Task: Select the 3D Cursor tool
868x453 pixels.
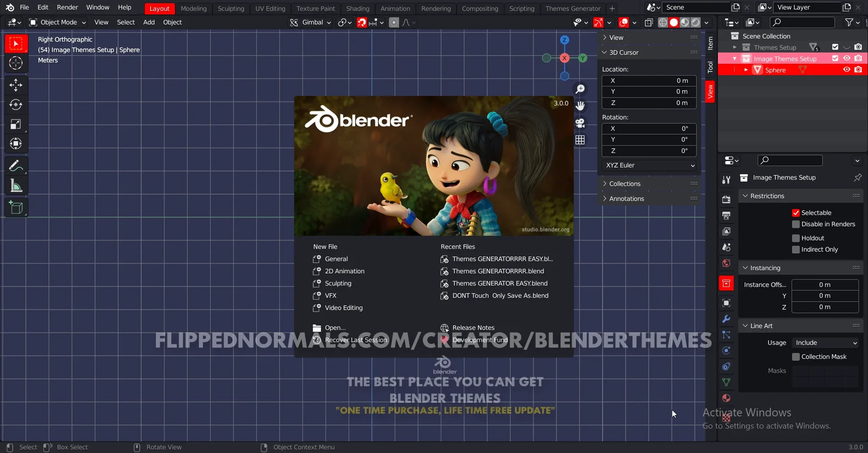Action: tap(16, 63)
